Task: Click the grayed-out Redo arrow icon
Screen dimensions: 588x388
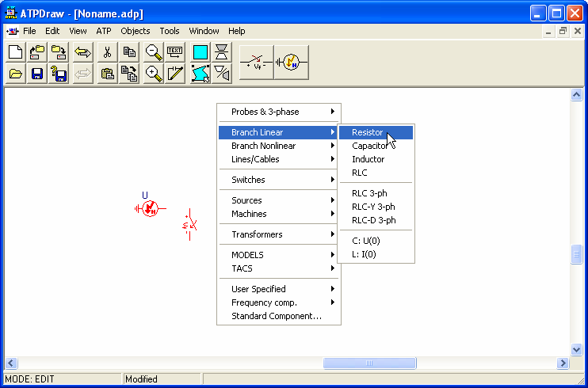Action: (x=82, y=73)
